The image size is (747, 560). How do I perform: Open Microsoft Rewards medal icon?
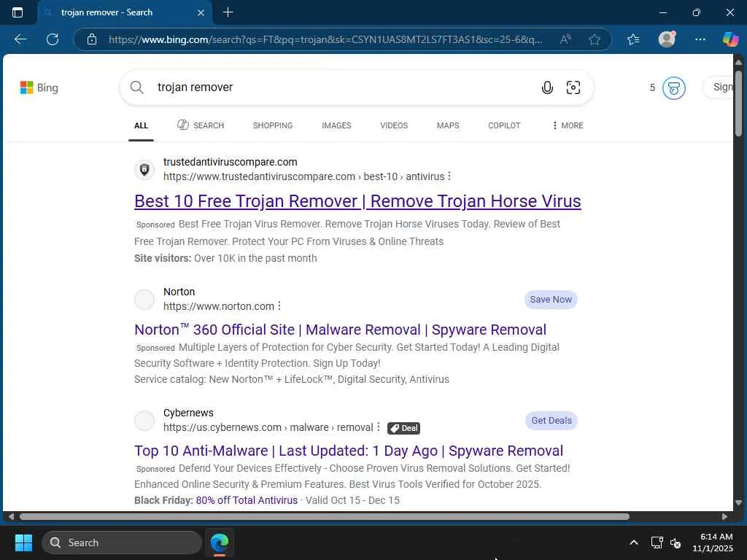[x=673, y=87]
